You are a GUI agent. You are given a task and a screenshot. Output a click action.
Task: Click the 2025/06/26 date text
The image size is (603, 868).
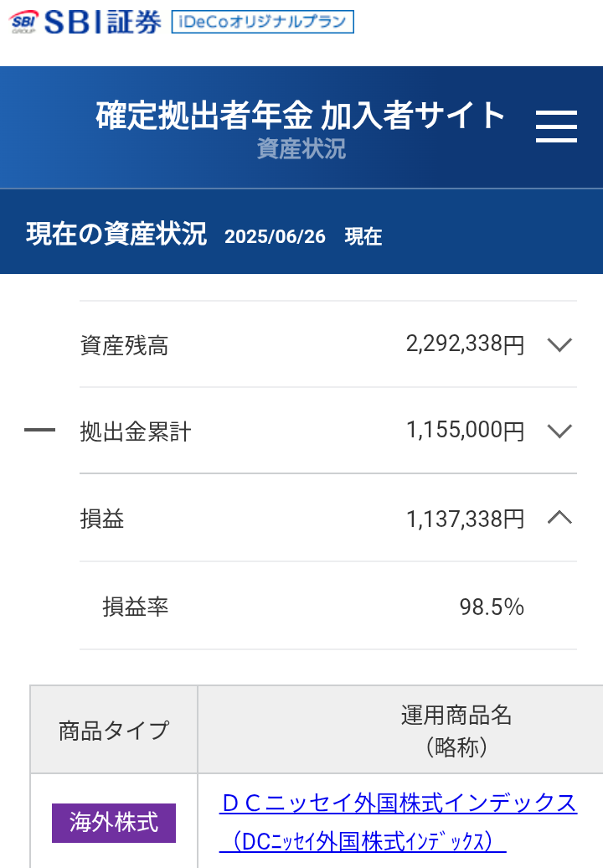[x=275, y=236]
